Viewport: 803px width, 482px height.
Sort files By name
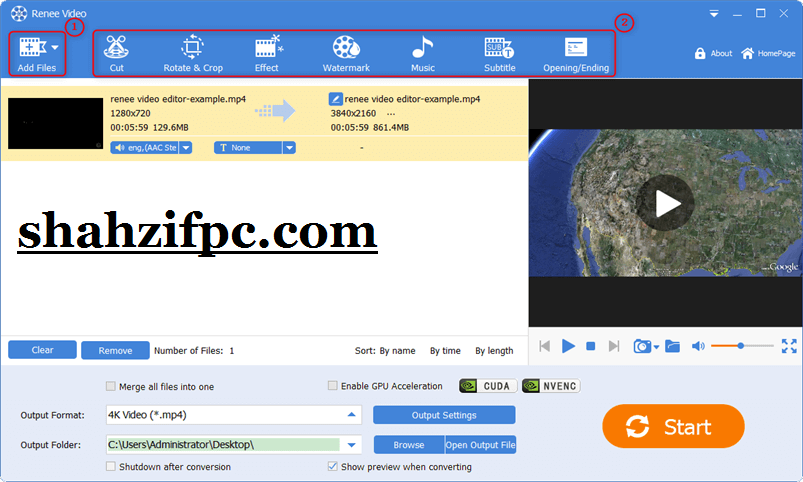click(x=397, y=351)
